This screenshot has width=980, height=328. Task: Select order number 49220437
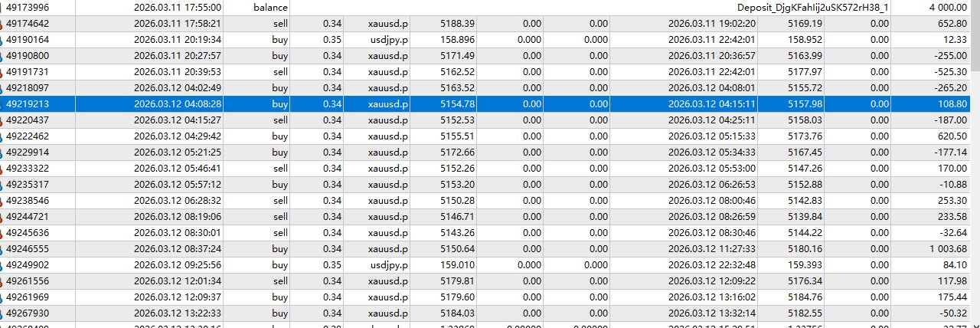28,120
